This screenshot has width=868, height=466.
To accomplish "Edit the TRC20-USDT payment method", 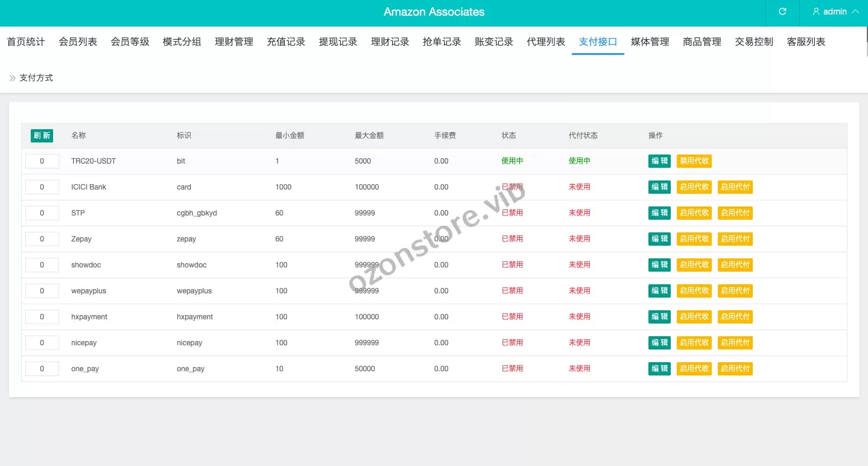I will pos(659,161).
